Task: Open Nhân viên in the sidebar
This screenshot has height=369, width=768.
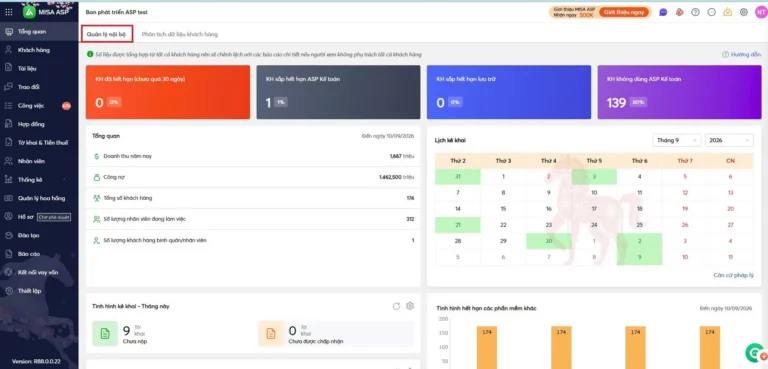Action: (39, 161)
